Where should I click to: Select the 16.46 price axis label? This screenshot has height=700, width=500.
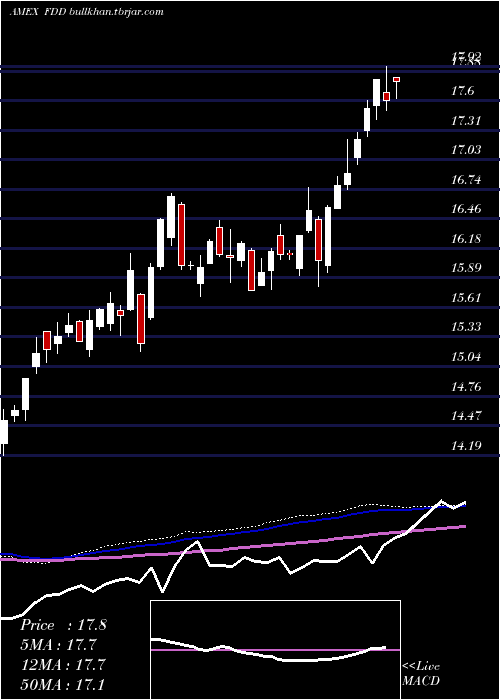467,208
